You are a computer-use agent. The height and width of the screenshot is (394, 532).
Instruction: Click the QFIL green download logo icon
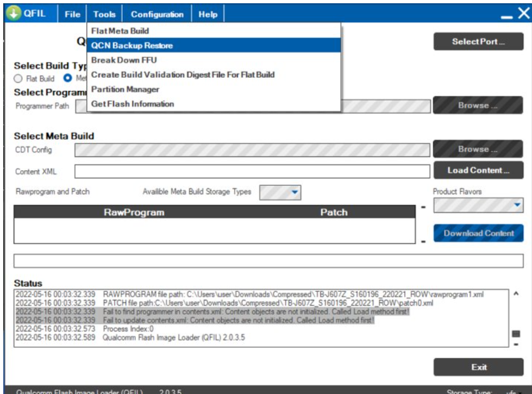click(x=14, y=13)
